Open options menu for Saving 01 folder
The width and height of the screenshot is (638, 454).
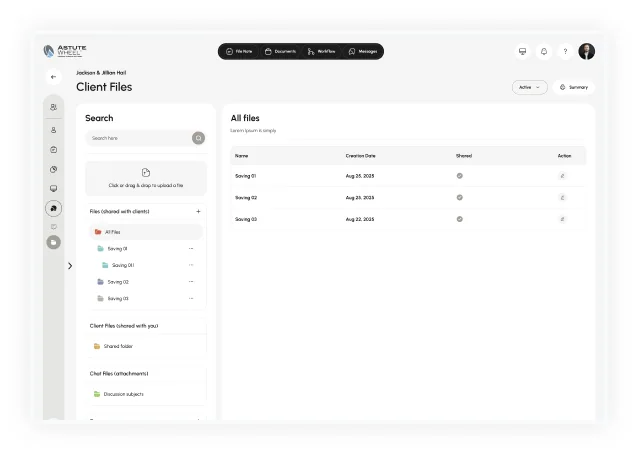tap(191, 249)
